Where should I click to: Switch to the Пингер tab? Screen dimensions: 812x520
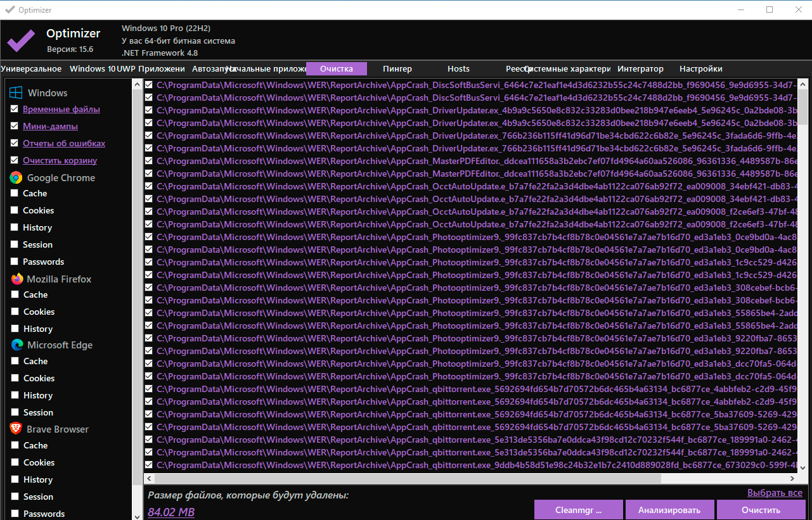click(x=397, y=69)
